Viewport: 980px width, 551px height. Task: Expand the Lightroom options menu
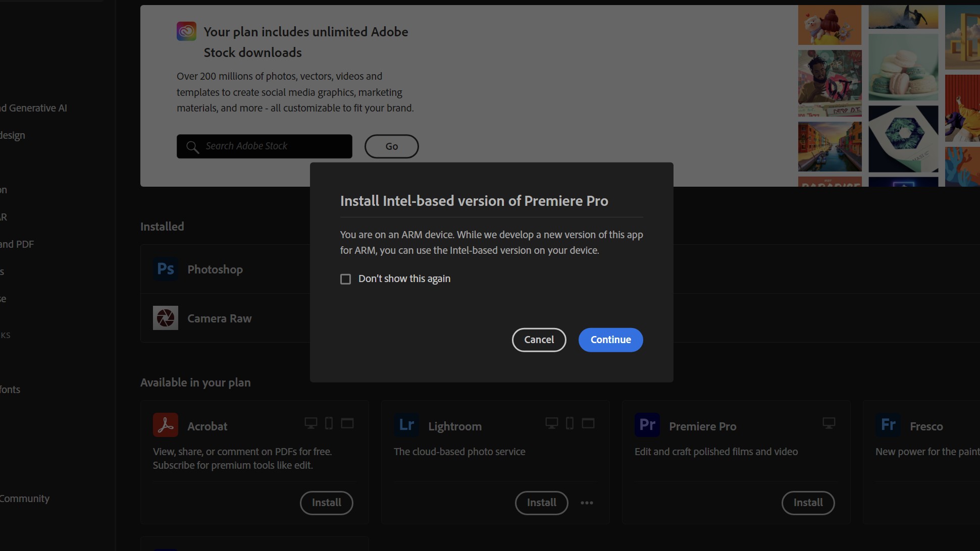[x=586, y=503]
